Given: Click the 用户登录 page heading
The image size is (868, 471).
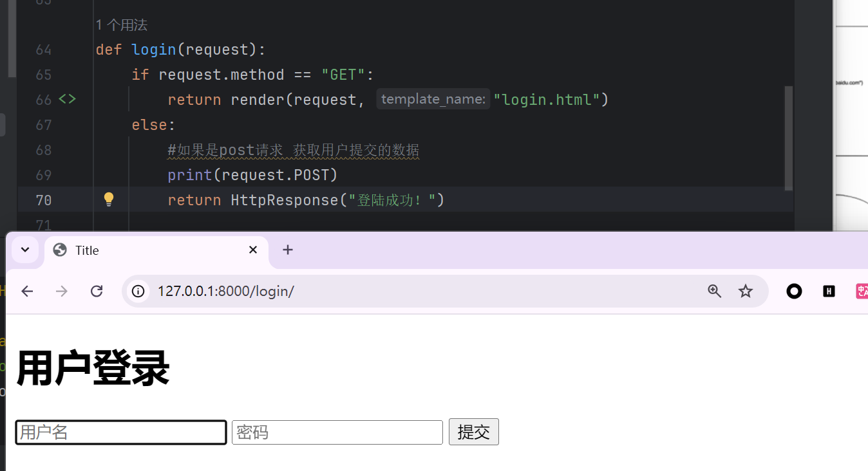Looking at the screenshot, I should coord(93,369).
